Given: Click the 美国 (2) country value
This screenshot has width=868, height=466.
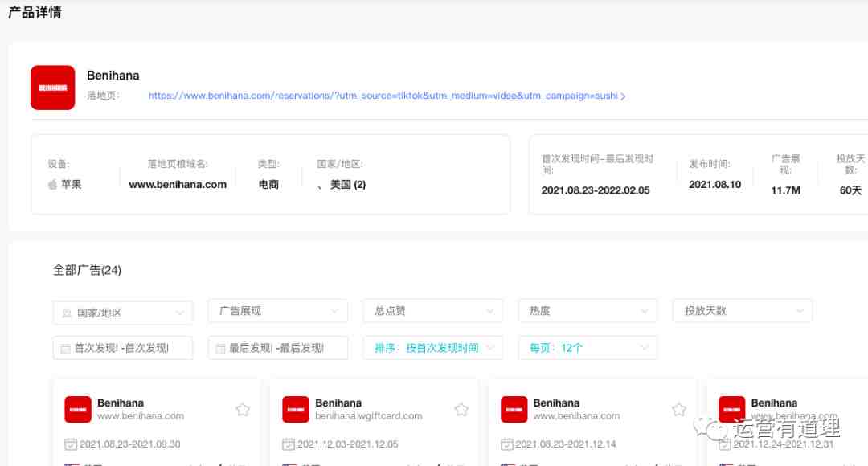Looking at the screenshot, I should [348, 184].
